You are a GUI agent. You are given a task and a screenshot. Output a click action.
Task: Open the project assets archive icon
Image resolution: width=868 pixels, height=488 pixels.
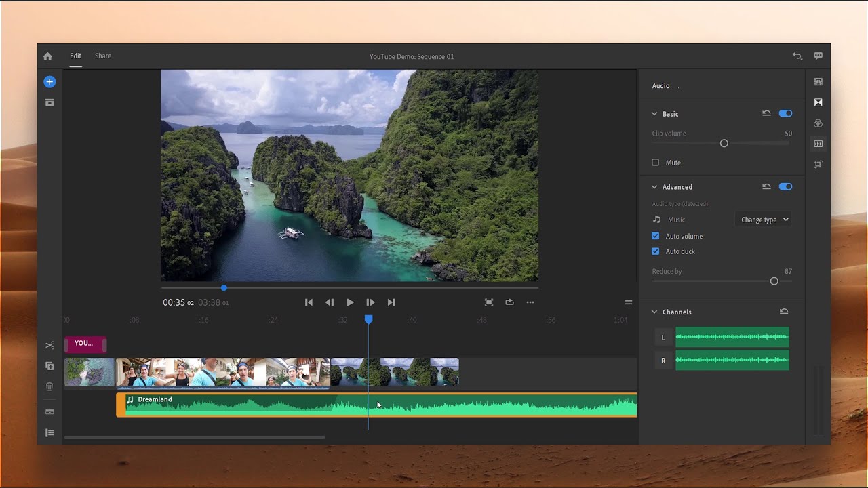click(50, 102)
